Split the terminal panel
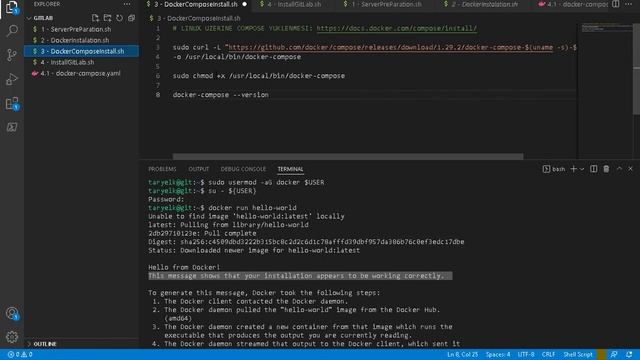The height and width of the screenshot is (360, 640). click(593, 169)
